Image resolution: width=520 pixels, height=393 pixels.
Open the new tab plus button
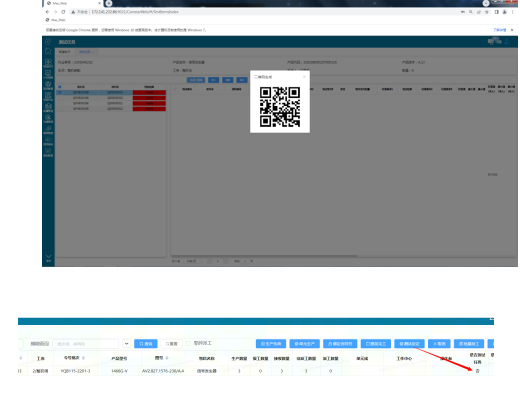click(x=109, y=3)
